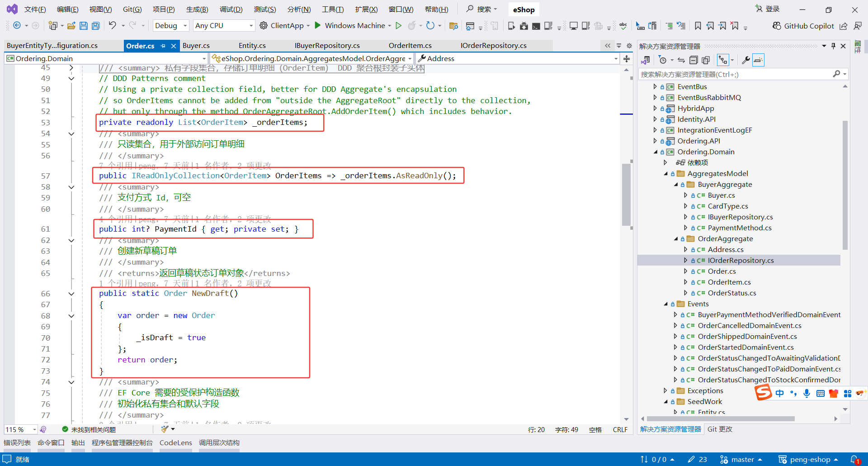Open the 115 % zoom level dropdown
The width and height of the screenshot is (868, 466).
(x=21, y=429)
